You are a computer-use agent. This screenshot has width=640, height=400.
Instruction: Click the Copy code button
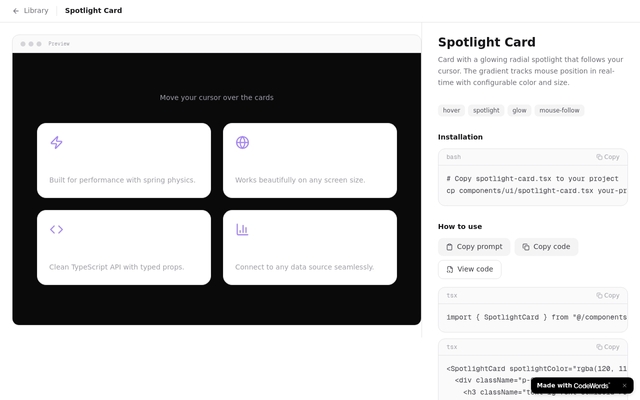[546, 247]
